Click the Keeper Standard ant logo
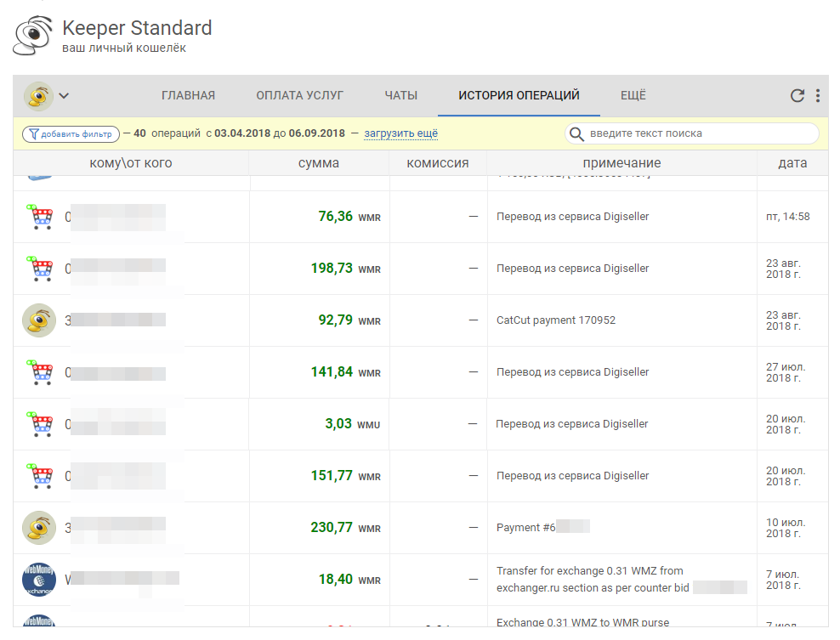This screenshot has width=840, height=640. pyautogui.click(x=32, y=36)
